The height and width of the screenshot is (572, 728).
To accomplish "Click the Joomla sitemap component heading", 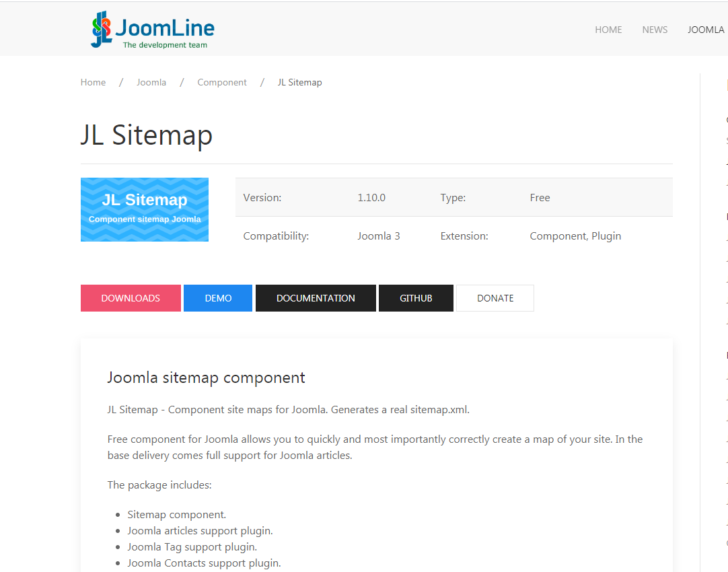I will (x=206, y=378).
